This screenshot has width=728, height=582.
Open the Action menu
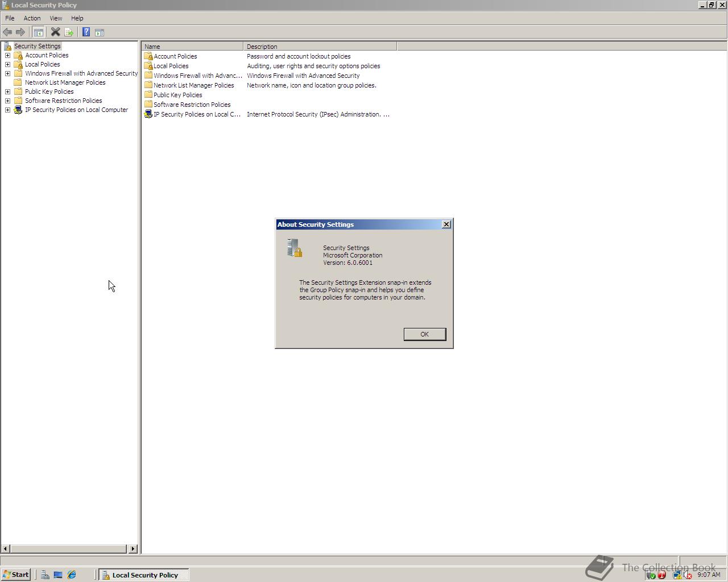(32, 18)
